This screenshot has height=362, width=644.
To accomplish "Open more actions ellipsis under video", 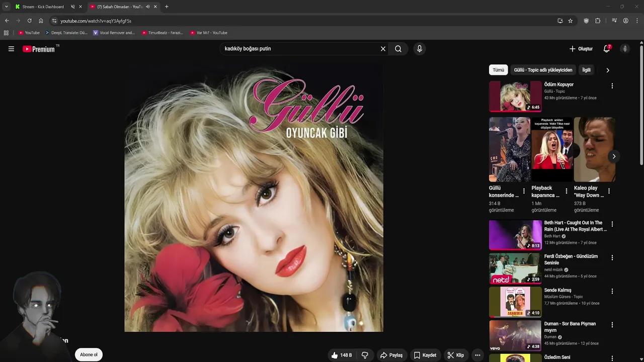I will coord(477,355).
